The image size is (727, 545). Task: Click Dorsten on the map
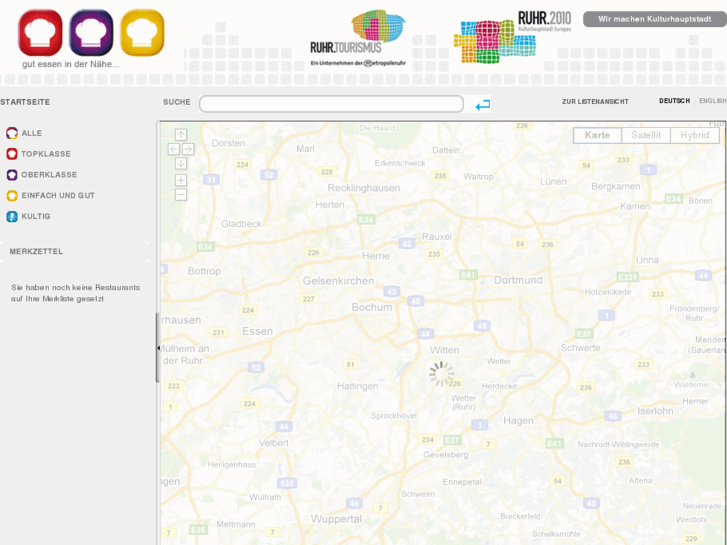(x=228, y=143)
